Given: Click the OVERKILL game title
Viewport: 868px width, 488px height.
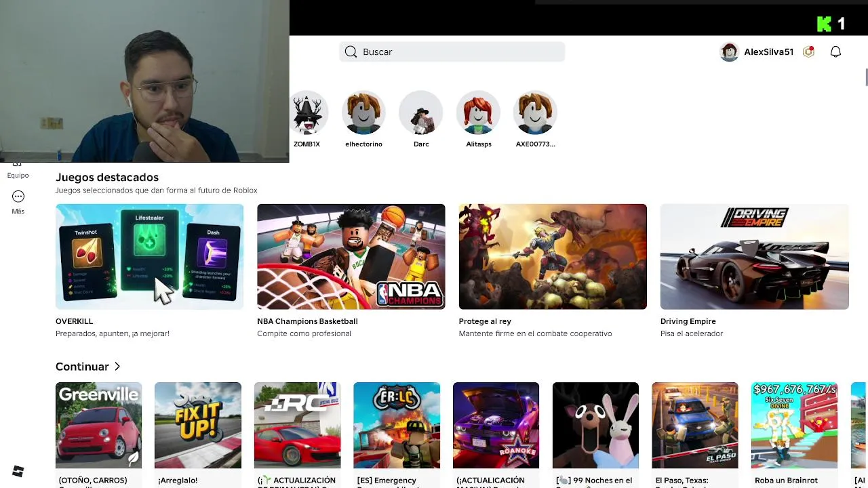Looking at the screenshot, I should tap(75, 321).
